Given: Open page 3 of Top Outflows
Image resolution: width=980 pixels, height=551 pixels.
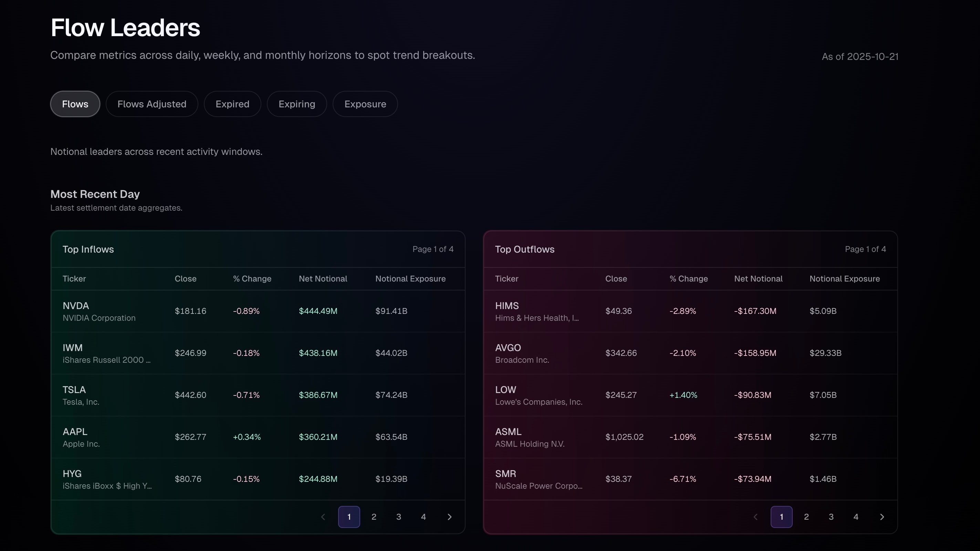Looking at the screenshot, I should (x=831, y=517).
